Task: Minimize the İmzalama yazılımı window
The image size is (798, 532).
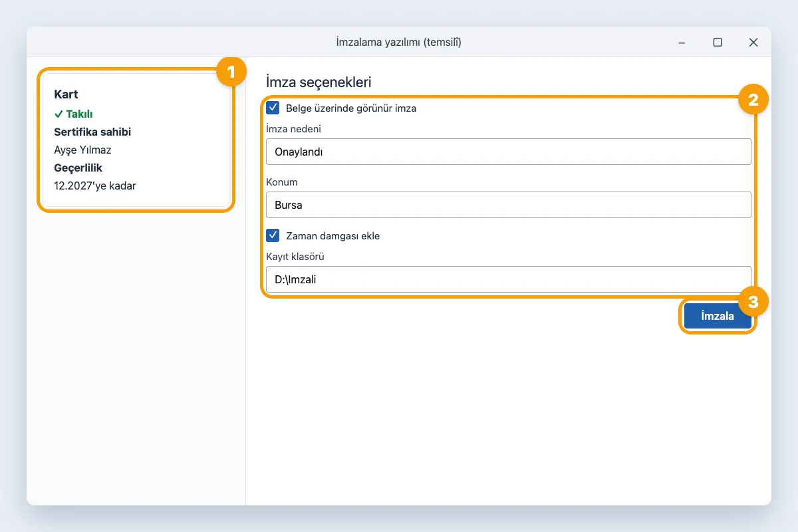Action: tap(682, 43)
